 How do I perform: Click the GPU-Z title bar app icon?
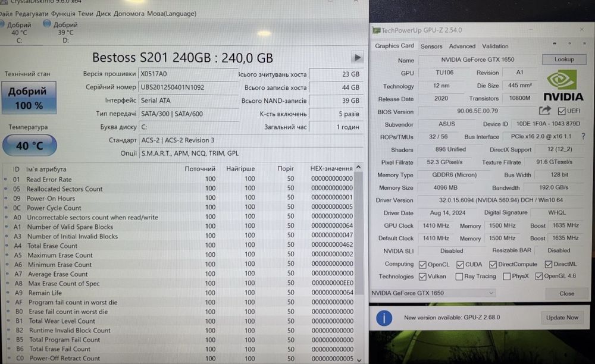coord(376,30)
